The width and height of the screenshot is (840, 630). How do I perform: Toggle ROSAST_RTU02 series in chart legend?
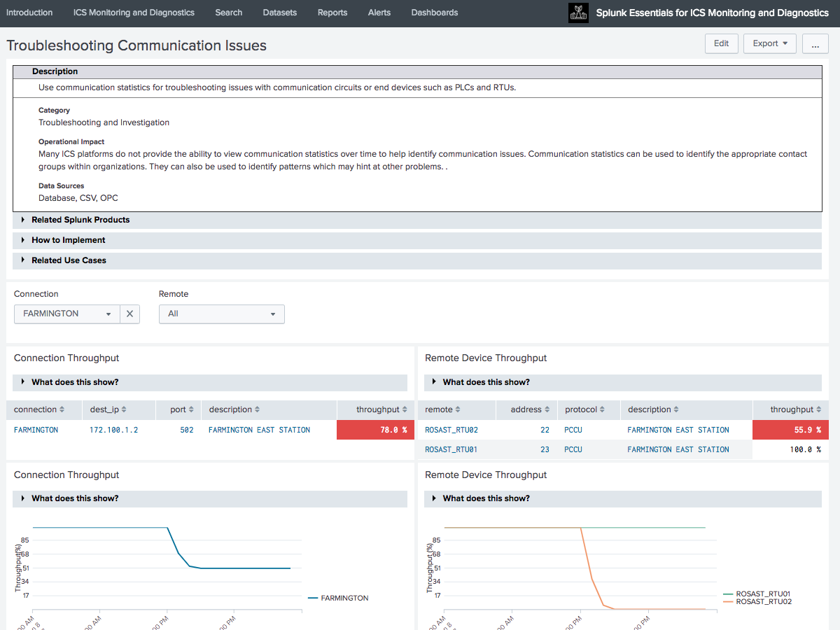763,601
